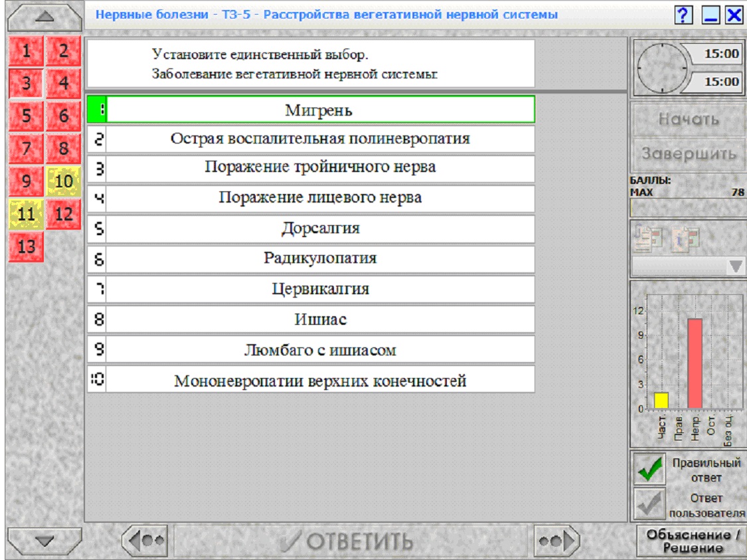Toggle the Ответ пользователя checkmark
The image size is (747, 560).
click(649, 504)
